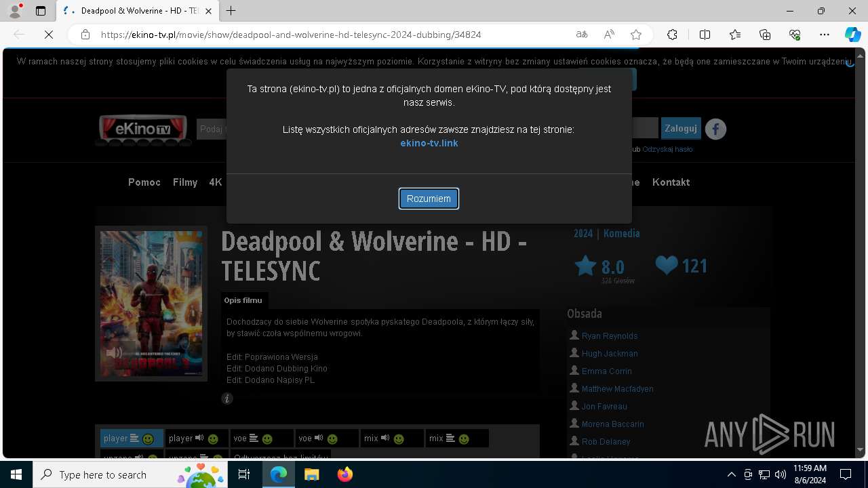This screenshot has width=868, height=488.
Task: Launch Firefox from the taskbar
Action: tap(344, 474)
